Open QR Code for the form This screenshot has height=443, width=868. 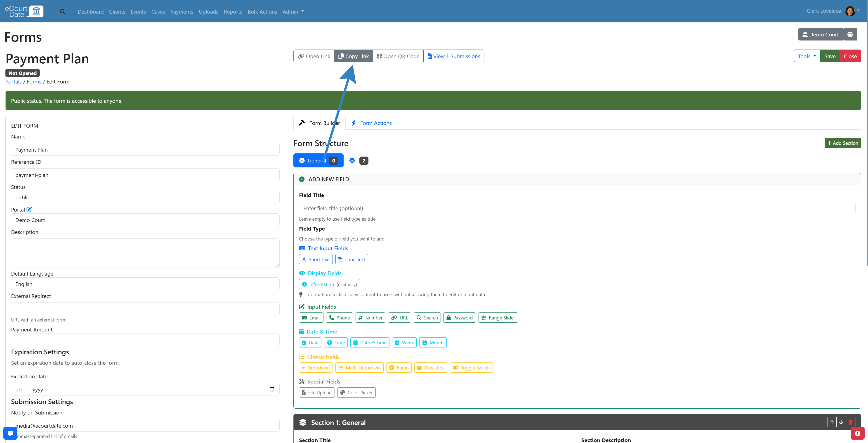click(398, 56)
